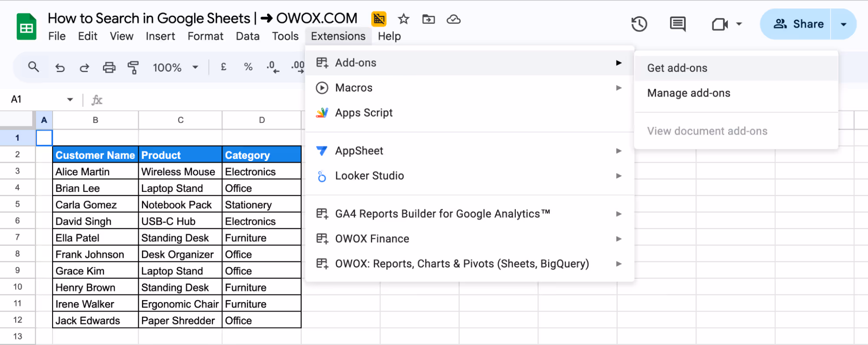This screenshot has width=868, height=345.
Task: Choose OWOX: Reports, Charts & Pivots entry
Action: [x=469, y=264]
